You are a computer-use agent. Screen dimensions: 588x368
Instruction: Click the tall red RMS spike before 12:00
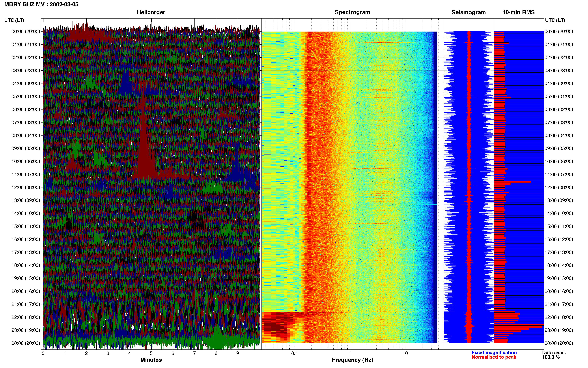coord(512,182)
